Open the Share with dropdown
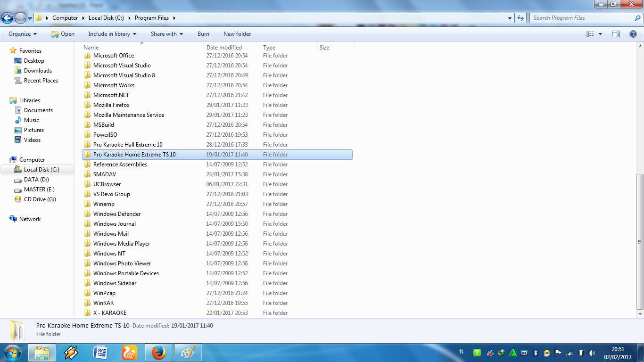This screenshot has height=362, width=644. point(167,34)
